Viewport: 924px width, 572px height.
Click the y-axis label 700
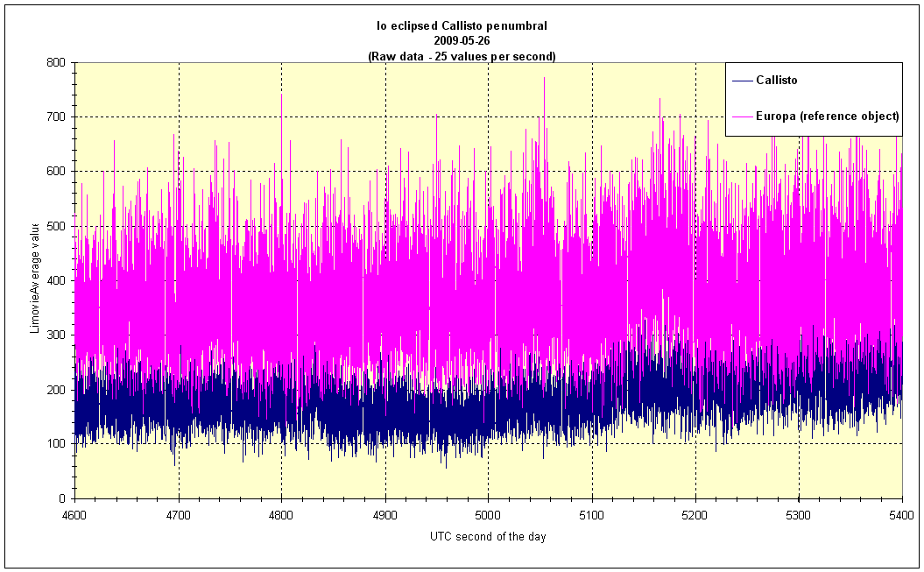pos(57,117)
